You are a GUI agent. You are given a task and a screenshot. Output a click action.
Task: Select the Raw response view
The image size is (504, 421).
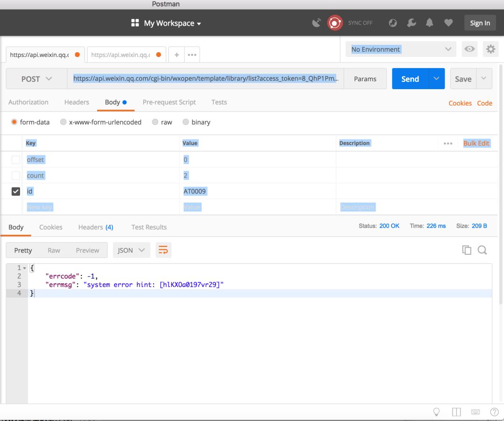pos(54,250)
